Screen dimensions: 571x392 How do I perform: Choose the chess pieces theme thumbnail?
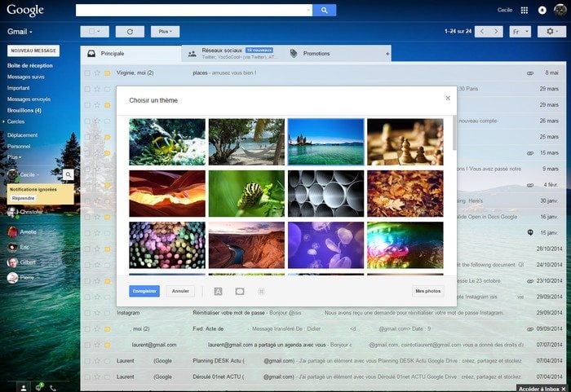(405, 142)
